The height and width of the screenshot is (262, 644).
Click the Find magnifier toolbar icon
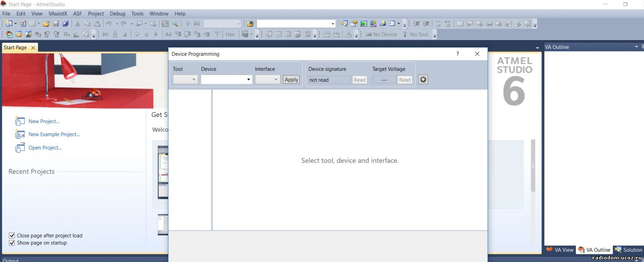click(x=175, y=24)
